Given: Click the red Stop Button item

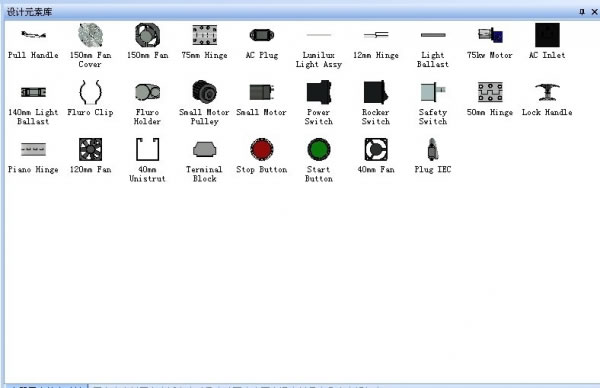Looking at the screenshot, I should tap(262, 149).
